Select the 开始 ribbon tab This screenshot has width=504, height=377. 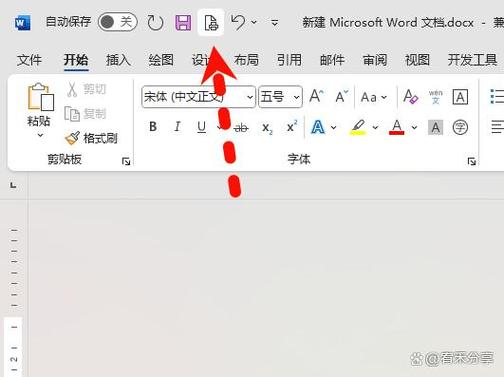coord(76,60)
